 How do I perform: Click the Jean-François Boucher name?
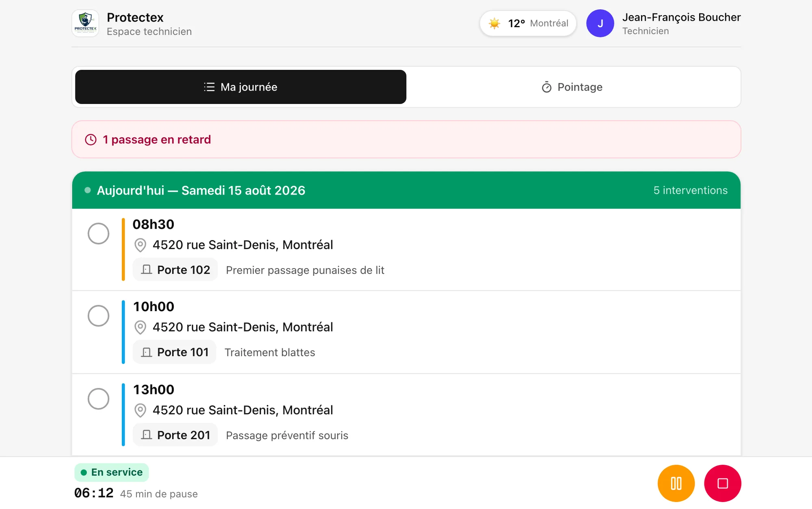point(682,17)
